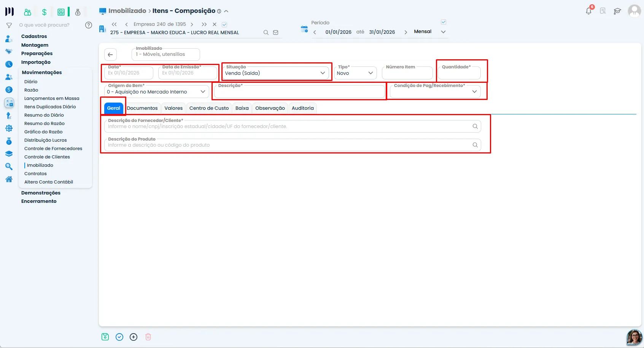Open the graduation cap training icon
This screenshot has height=348, width=644.
pos(617,11)
